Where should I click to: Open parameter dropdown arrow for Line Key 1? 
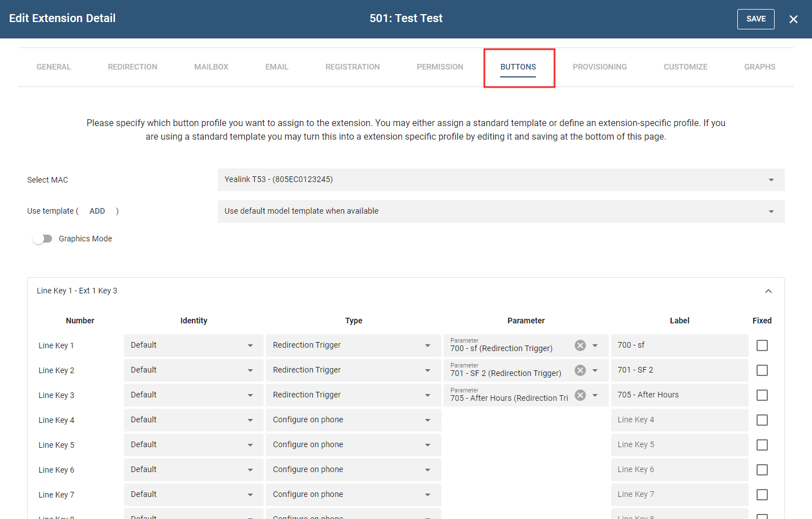595,345
